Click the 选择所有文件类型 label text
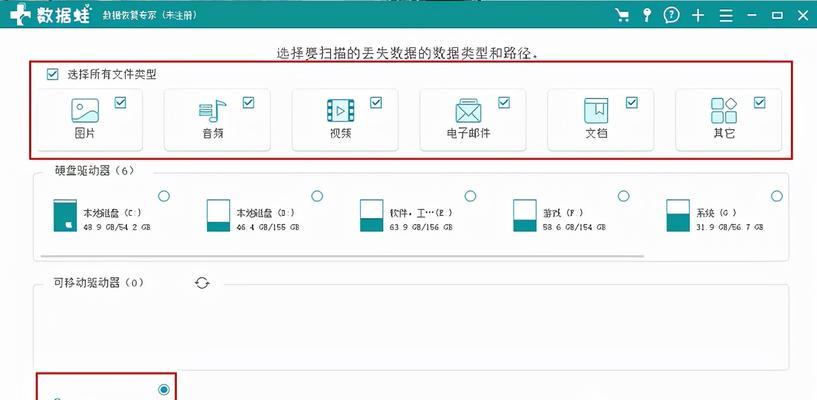This screenshot has height=400, width=817. pyautogui.click(x=112, y=74)
